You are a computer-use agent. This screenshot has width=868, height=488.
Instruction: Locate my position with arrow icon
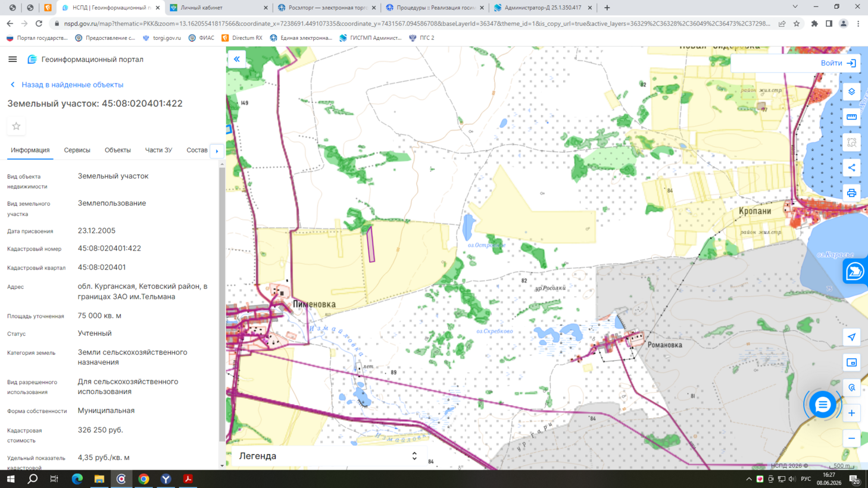[x=851, y=337]
